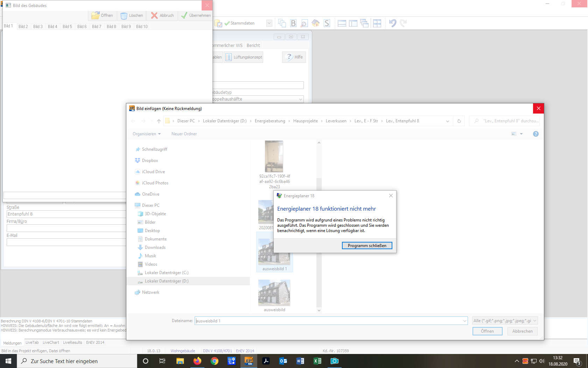Click the Lüftungskonzept toolbar button

pyautogui.click(x=244, y=57)
